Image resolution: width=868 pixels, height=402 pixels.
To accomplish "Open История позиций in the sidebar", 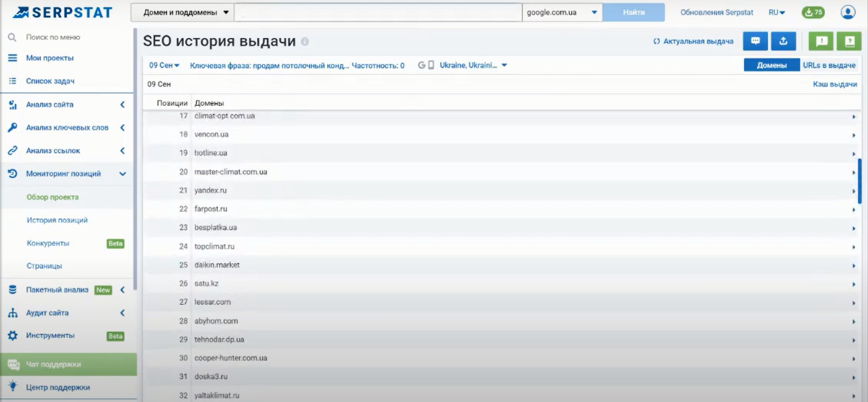I will 57,220.
